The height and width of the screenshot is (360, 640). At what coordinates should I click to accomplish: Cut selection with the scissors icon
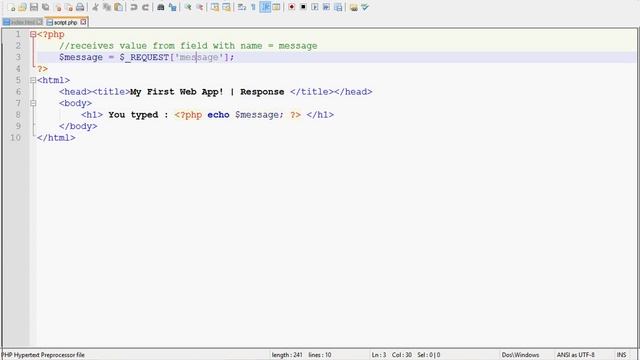(x=95, y=7)
